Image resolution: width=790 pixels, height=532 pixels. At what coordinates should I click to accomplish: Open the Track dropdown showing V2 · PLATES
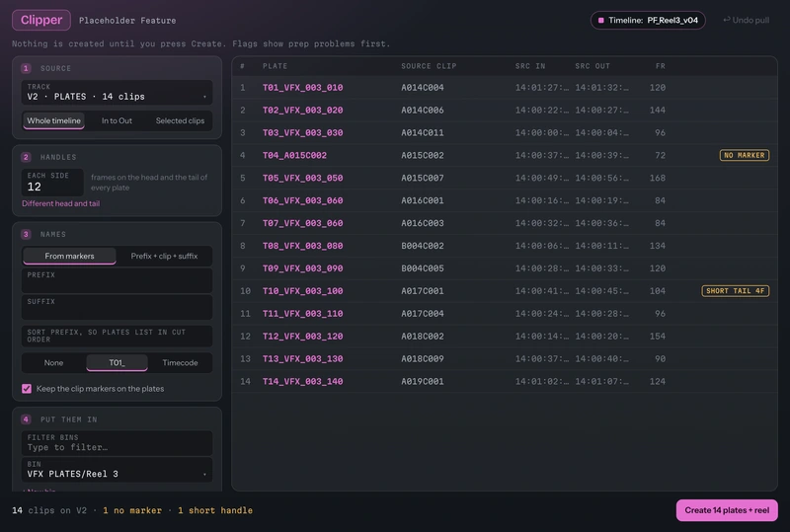click(117, 92)
